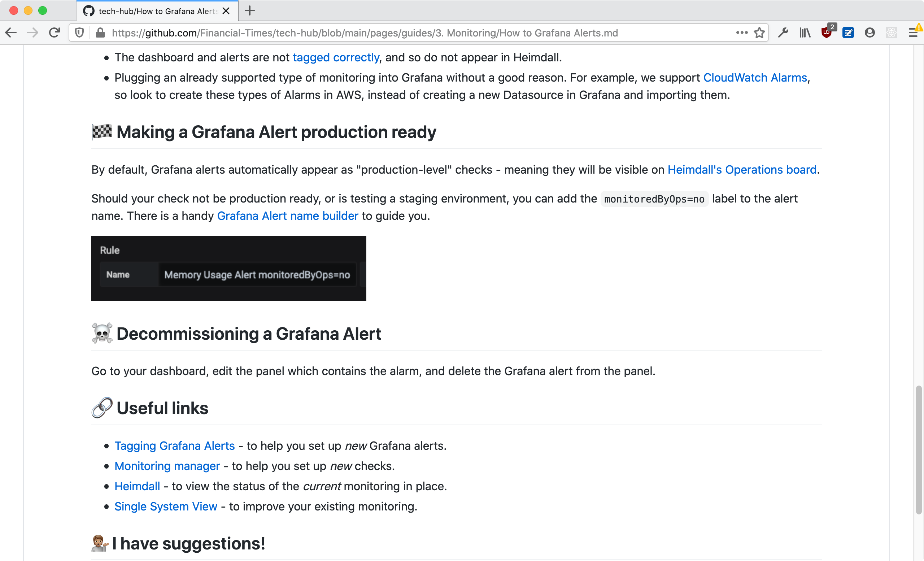
Task: Reload the current page
Action: click(55, 33)
